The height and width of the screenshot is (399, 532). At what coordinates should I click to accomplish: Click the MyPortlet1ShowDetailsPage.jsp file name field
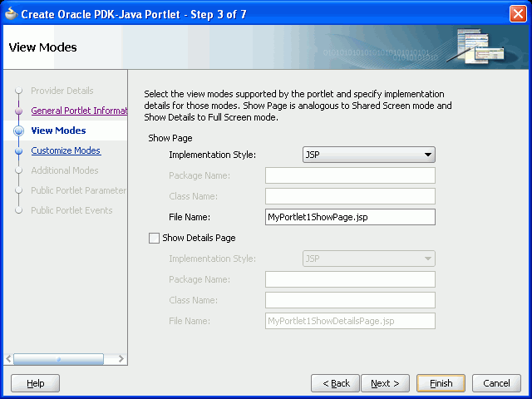(350, 321)
